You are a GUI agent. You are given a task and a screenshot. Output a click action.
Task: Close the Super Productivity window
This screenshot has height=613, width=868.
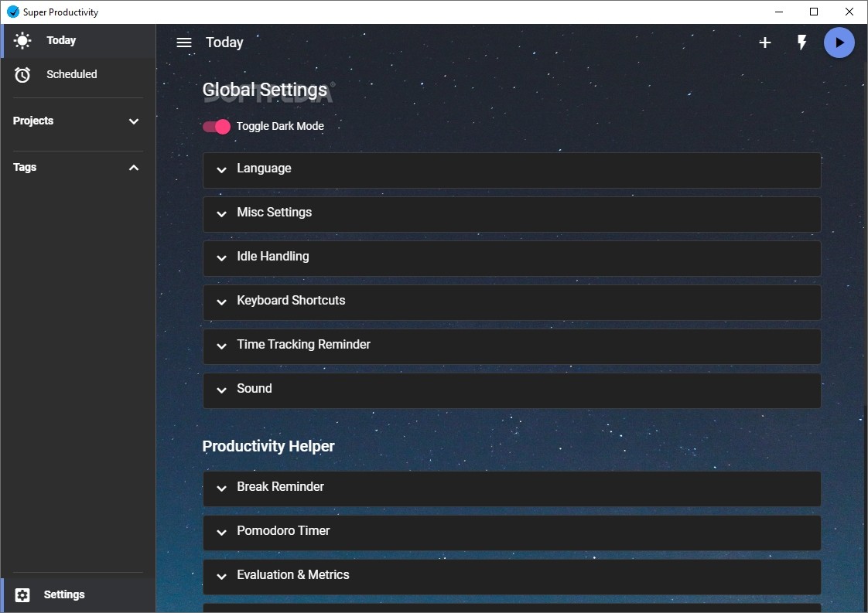pyautogui.click(x=849, y=12)
